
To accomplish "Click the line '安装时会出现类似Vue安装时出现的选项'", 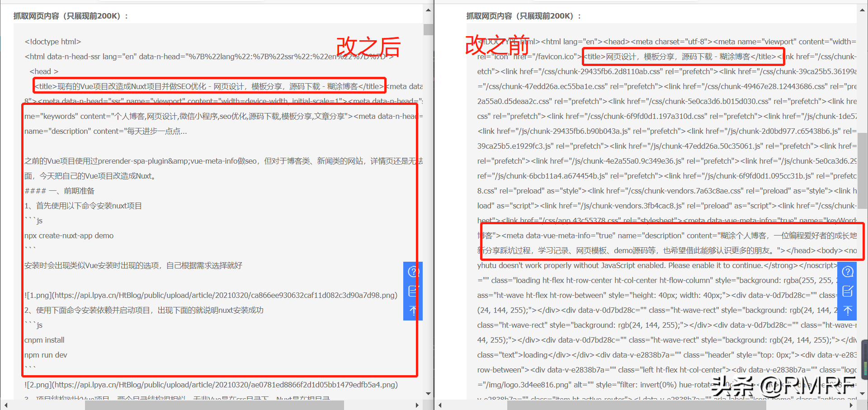I will pos(133,265).
